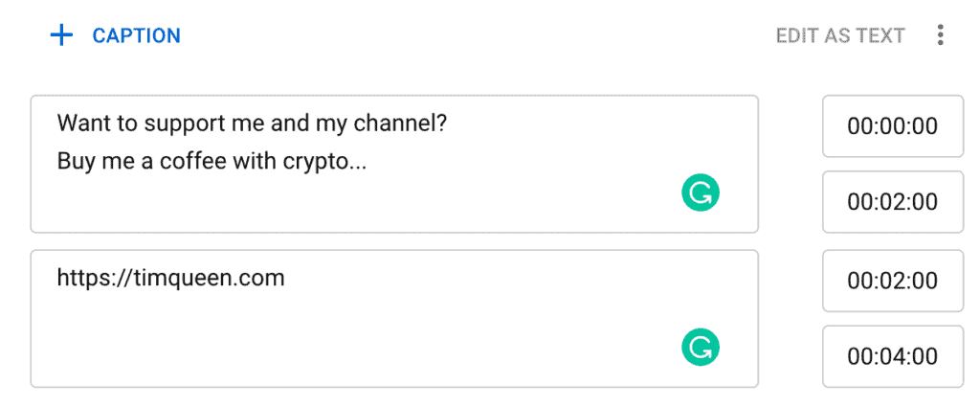
Task: Click the CAPTION label to add caption
Action: click(x=136, y=36)
